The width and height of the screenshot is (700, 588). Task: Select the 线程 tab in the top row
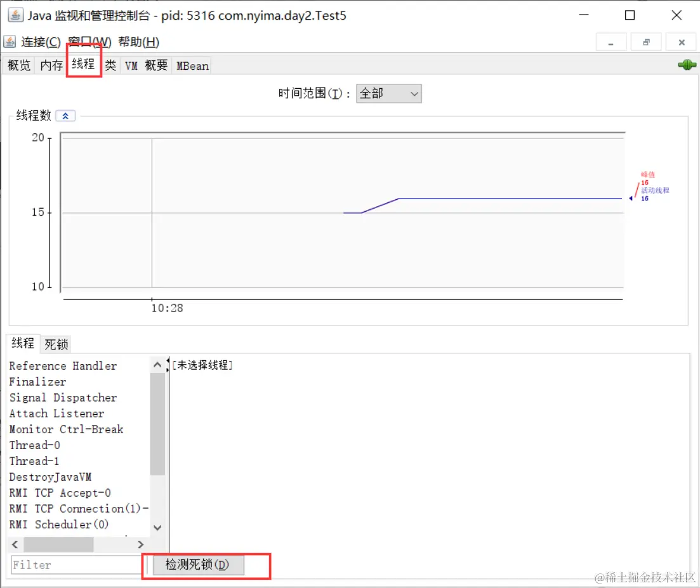click(84, 64)
